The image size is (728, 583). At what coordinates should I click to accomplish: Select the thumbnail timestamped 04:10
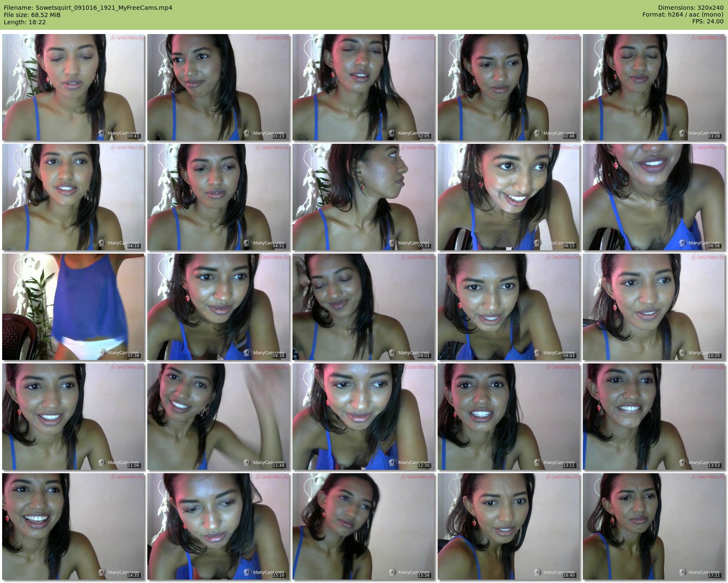(73, 197)
